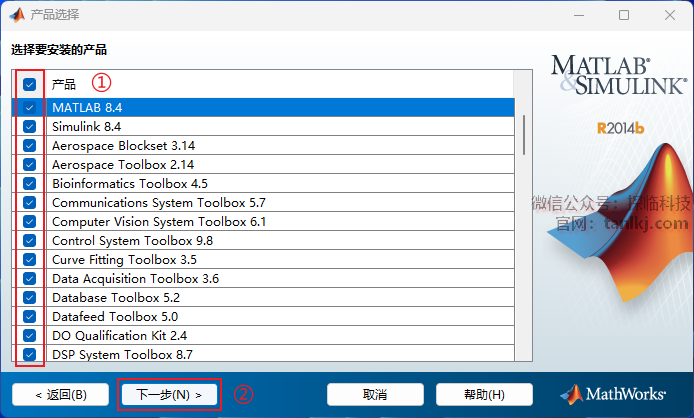Click the MathWorks logo

[613, 394]
